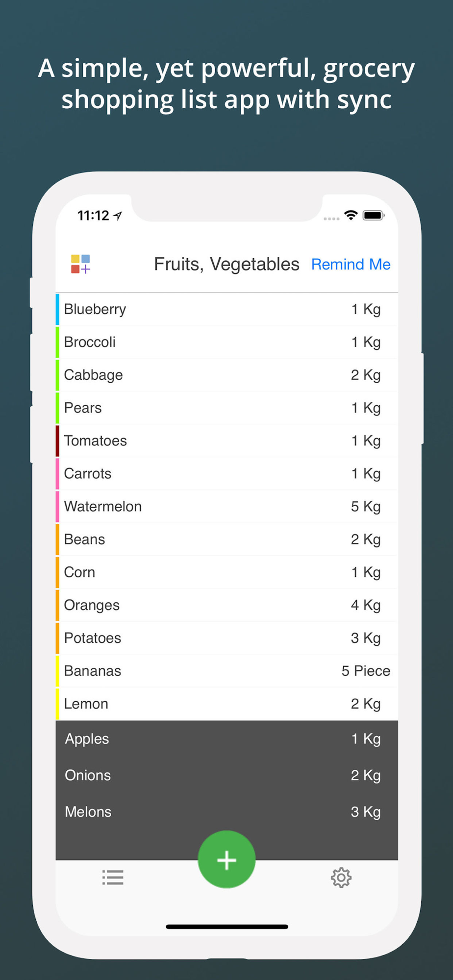453x980 pixels.
Task: Restore the completed Onions item
Action: [226, 775]
